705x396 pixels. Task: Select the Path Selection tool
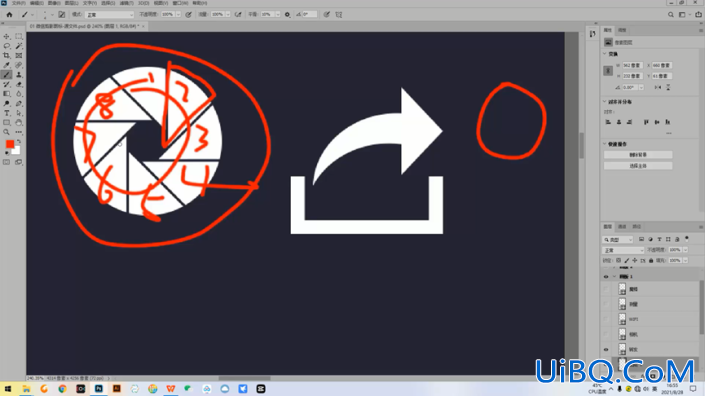click(x=18, y=113)
